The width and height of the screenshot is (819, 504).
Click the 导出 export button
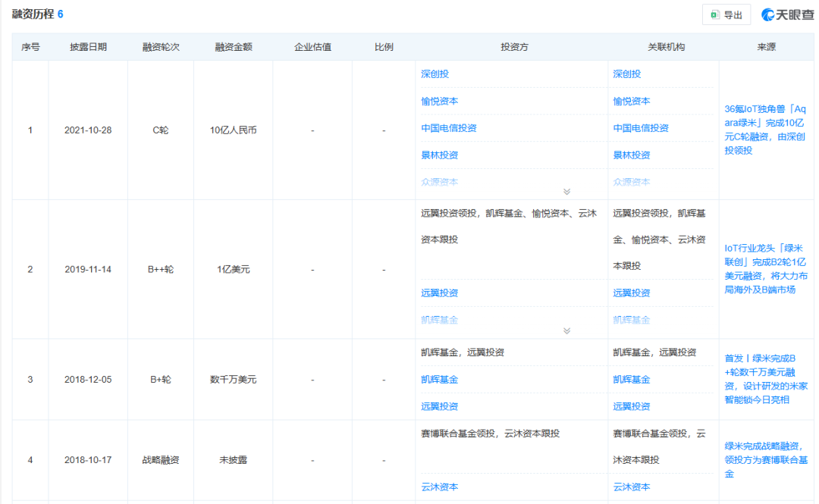tap(726, 14)
